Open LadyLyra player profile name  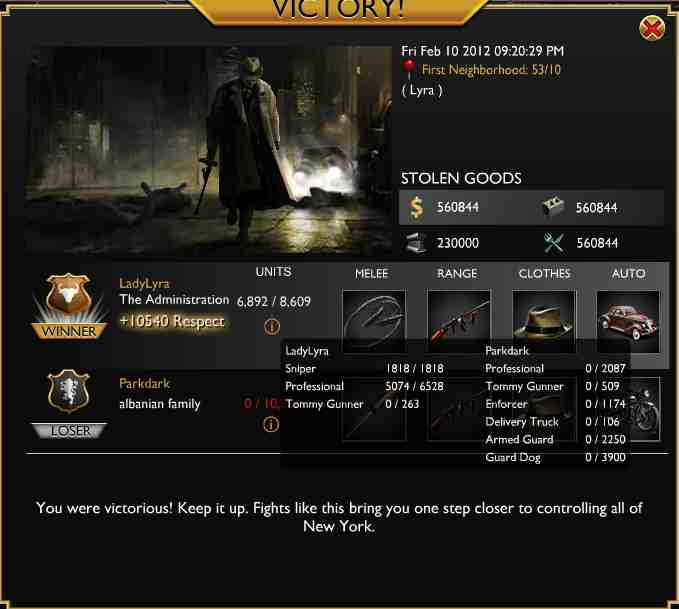tap(144, 284)
